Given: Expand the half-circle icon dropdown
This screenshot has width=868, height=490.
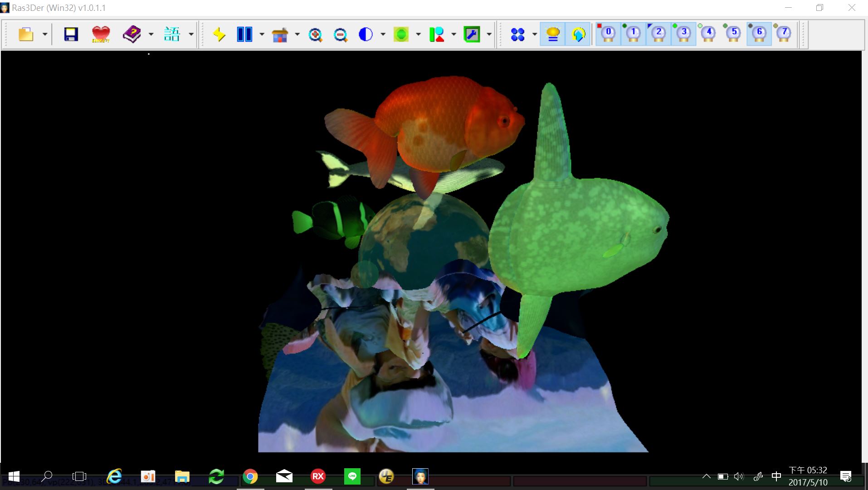Looking at the screenshot, I should [x=383, y=34].
